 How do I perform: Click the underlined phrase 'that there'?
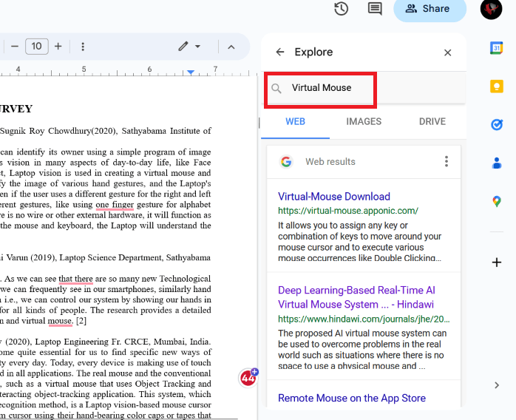tap(75, 279)
